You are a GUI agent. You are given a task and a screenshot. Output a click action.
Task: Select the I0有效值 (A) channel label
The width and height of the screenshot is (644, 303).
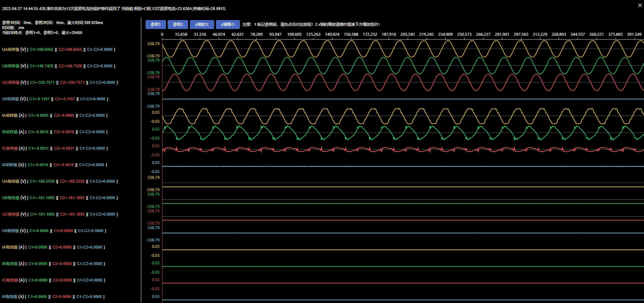(x=13, y=297)
